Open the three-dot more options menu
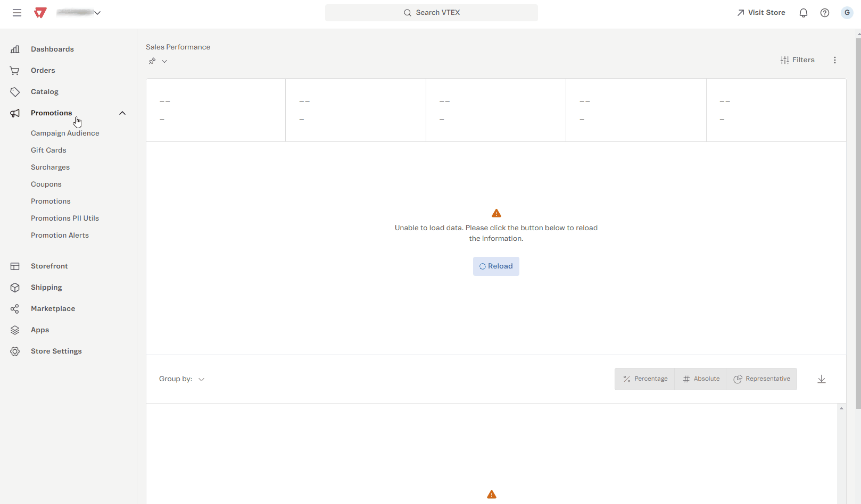The image size is (861, 504). (x=835, y=60)
